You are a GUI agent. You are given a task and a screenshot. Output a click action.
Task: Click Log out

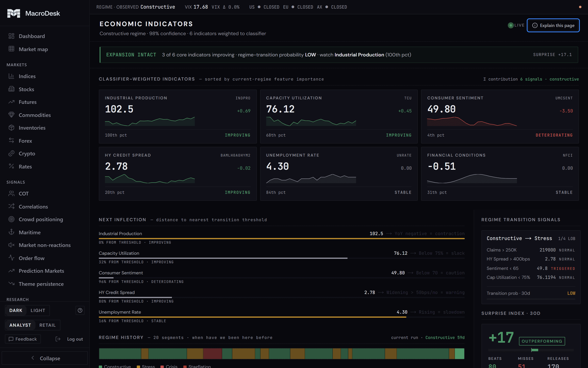pos(69,339)
